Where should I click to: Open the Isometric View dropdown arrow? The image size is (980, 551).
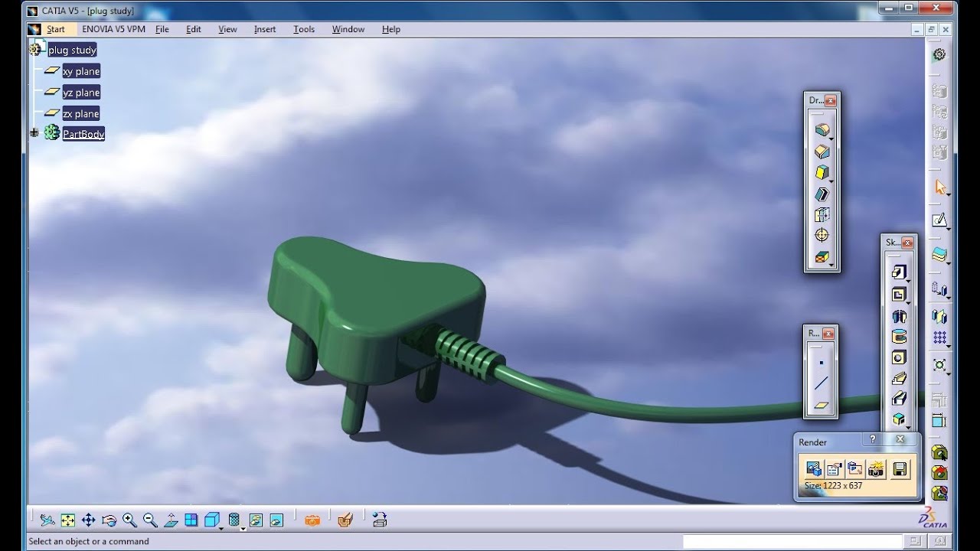tap(222, 527)
